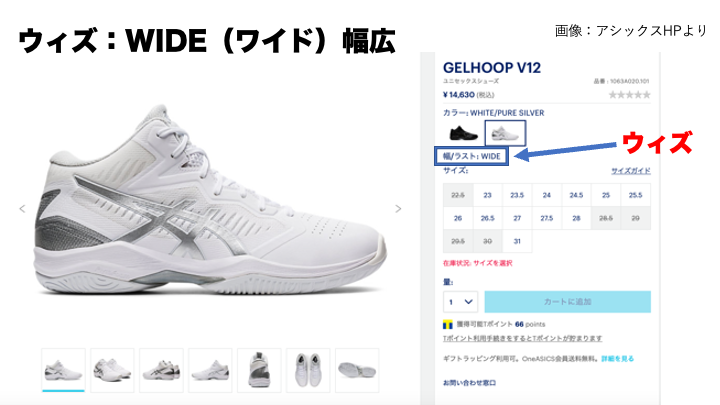View the outsole bottom thumbnail
The image size is (720, 405).
tap(357, 370)
